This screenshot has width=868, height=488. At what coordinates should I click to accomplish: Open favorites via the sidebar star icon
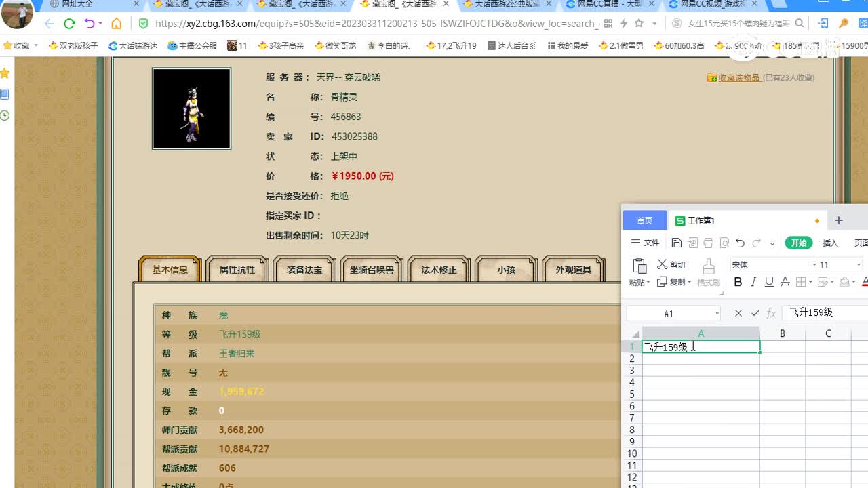(5, 73)
